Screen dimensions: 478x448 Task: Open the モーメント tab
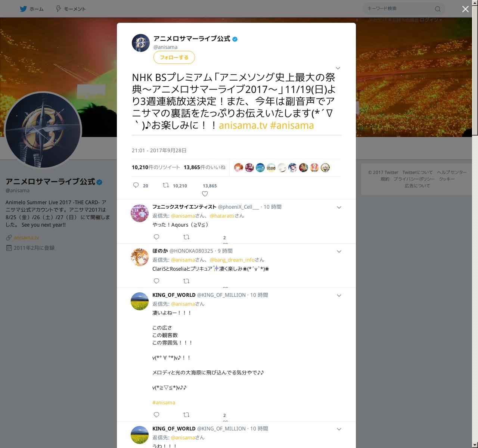pos(71,9)
